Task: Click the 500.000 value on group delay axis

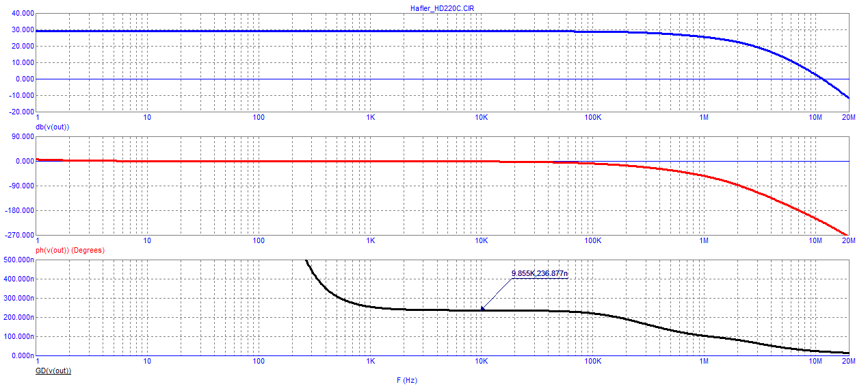Action: coord(21,260)
